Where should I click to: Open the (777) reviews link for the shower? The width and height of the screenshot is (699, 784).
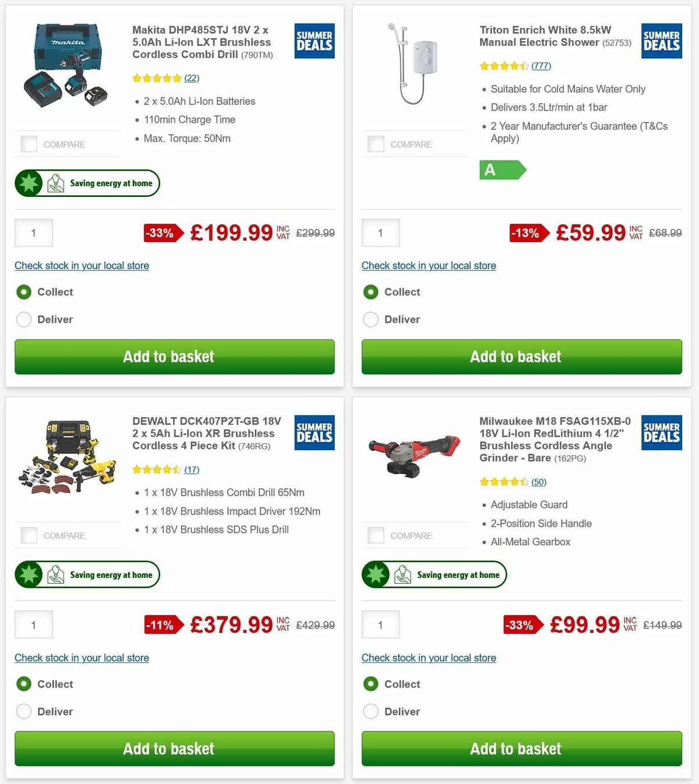coord(541,65)
